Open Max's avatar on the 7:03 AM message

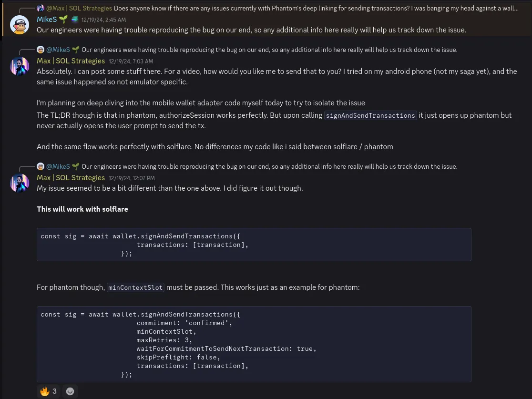point(20,66)
